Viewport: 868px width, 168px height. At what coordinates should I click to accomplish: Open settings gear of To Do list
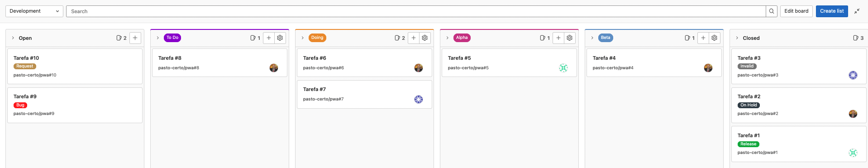pos(280,38)
